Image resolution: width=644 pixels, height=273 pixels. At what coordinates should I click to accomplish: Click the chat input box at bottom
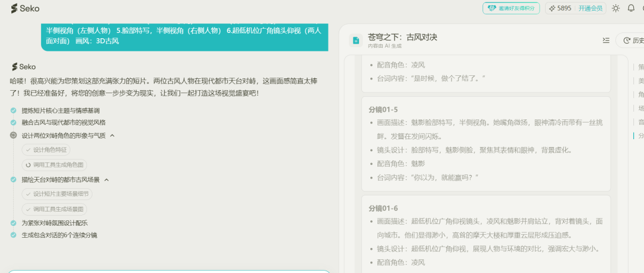point(169,272)
